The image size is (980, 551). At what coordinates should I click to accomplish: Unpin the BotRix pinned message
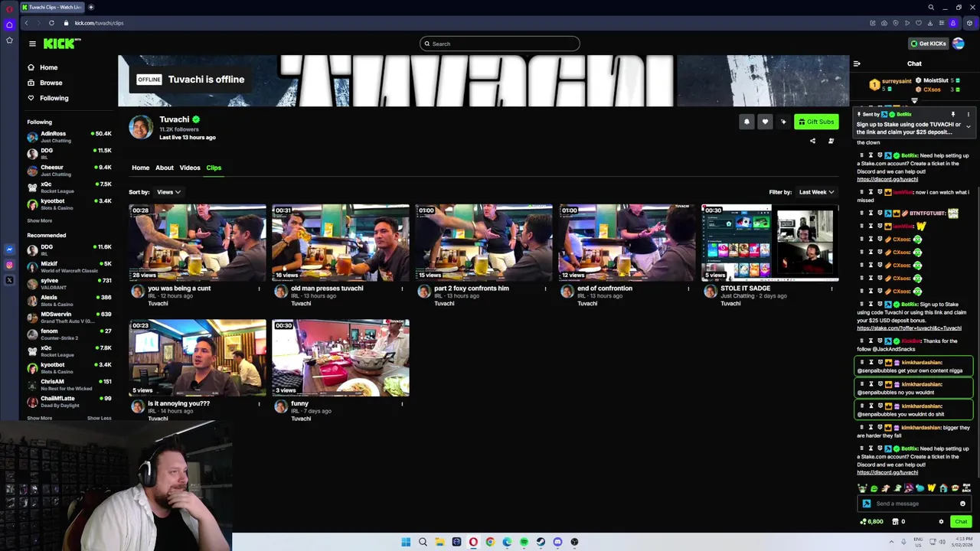click(953, 114)
